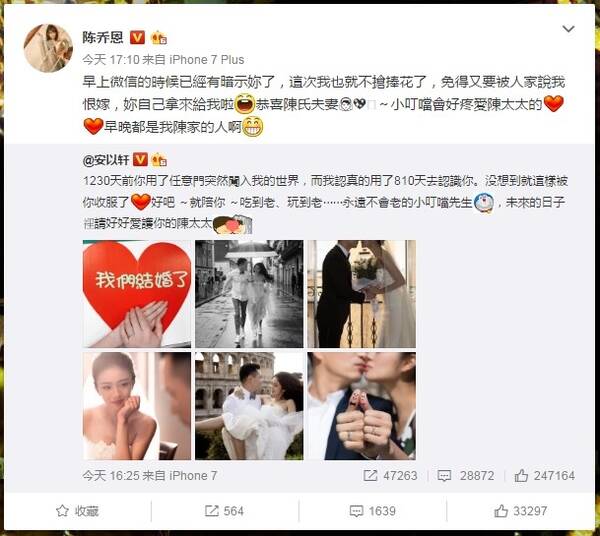Like the original post with 247164 likes

click(x=545, y=476)
